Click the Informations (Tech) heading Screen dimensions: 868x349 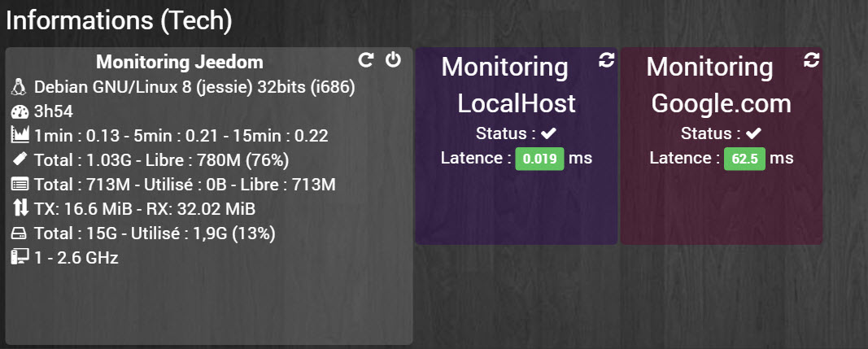[119, 21]
